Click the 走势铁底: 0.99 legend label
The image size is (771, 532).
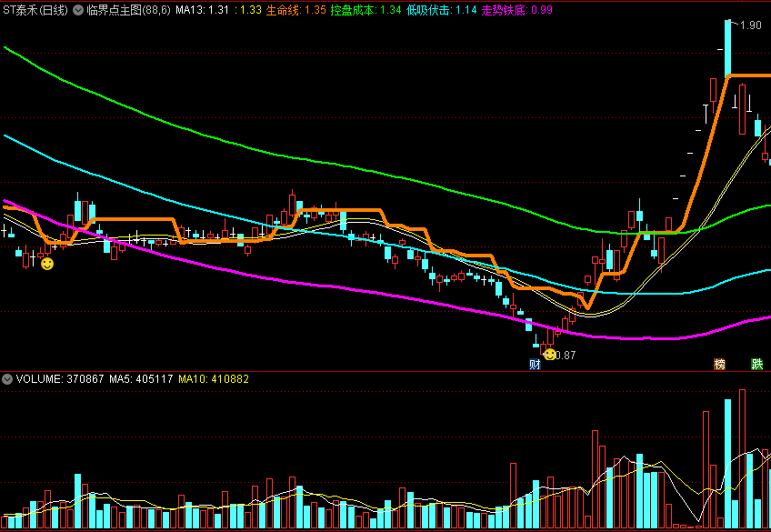coord(516,10)
